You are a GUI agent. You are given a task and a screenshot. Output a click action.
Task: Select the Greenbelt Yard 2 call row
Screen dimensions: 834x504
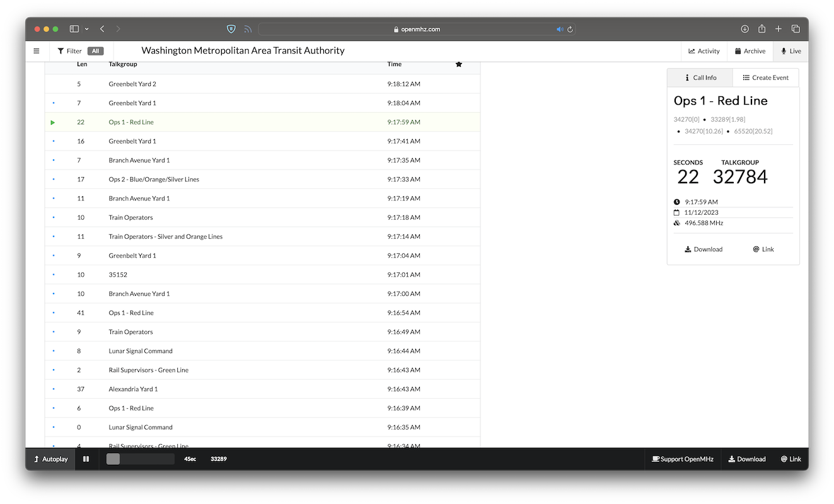[262, 84]
